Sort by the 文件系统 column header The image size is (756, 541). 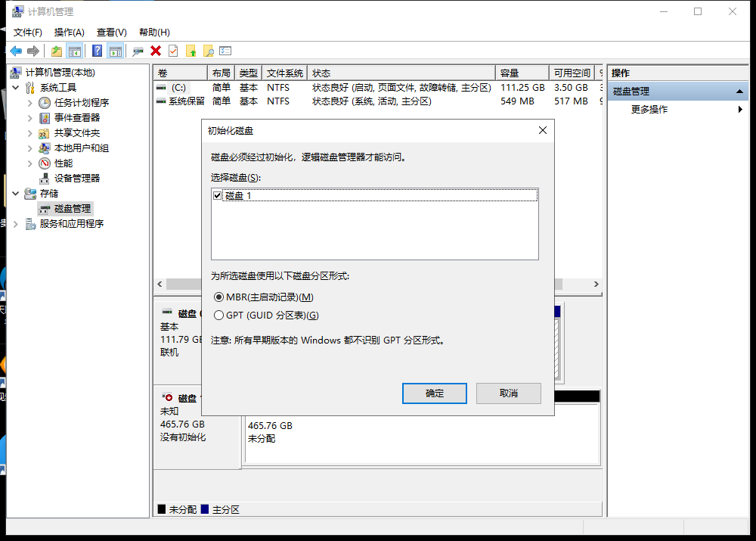[285, 73]
